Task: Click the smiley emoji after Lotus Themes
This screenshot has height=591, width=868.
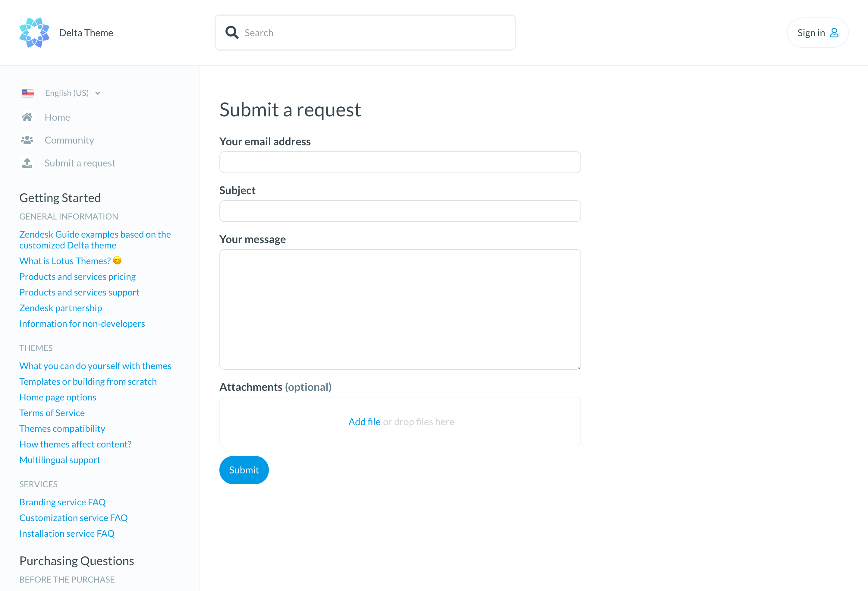Action: click(x=117, y=261)
